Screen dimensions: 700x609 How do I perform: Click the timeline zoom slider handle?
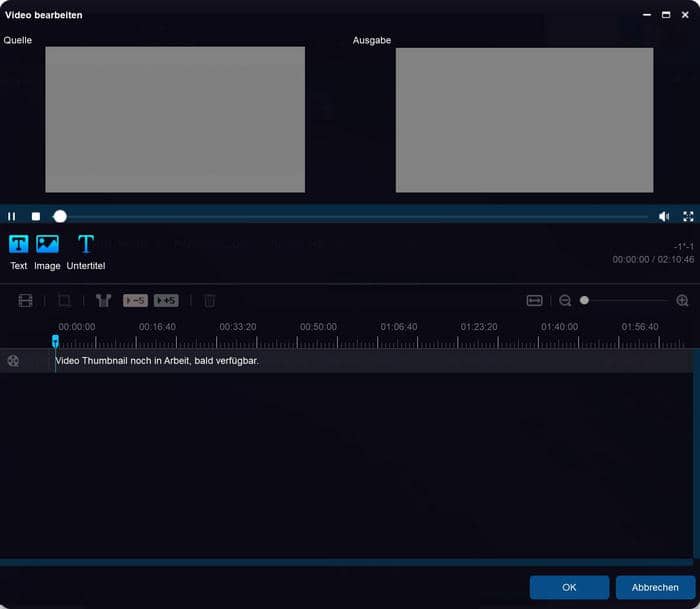pos(584,300)
